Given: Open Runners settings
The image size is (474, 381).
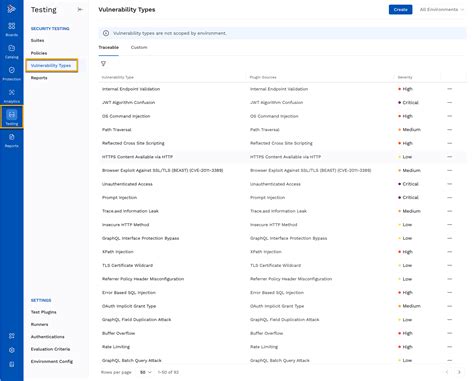Looking at the screenshot, I should click(39, 324).
